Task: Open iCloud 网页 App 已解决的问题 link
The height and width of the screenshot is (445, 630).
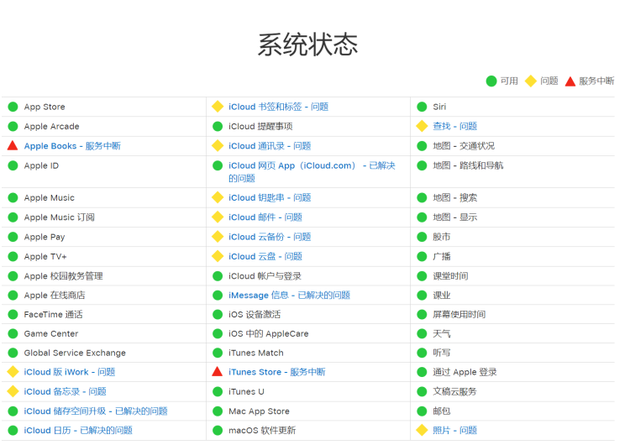Action: (312, 172)
